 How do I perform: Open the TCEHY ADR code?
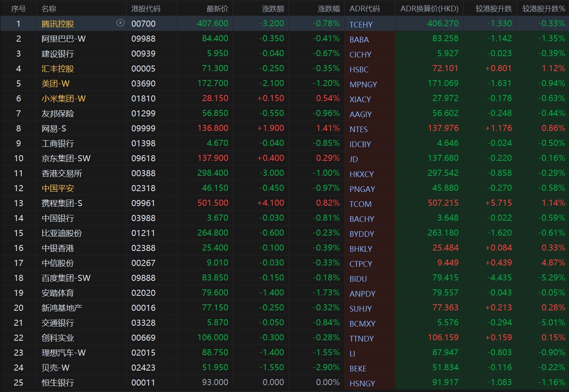tap(361, 25)
